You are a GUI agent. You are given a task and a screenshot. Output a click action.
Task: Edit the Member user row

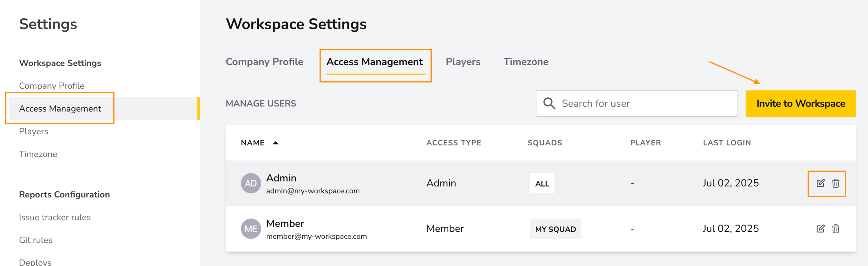(821, 229)
